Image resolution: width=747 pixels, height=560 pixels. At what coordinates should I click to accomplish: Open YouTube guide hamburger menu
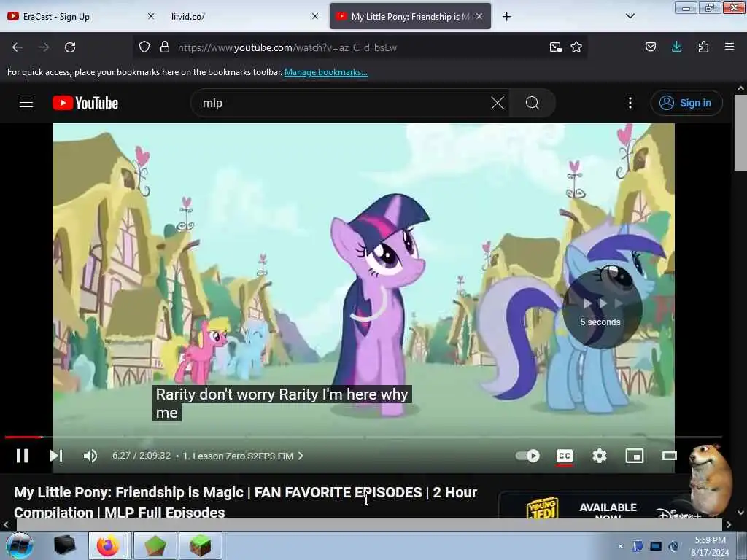26,103
